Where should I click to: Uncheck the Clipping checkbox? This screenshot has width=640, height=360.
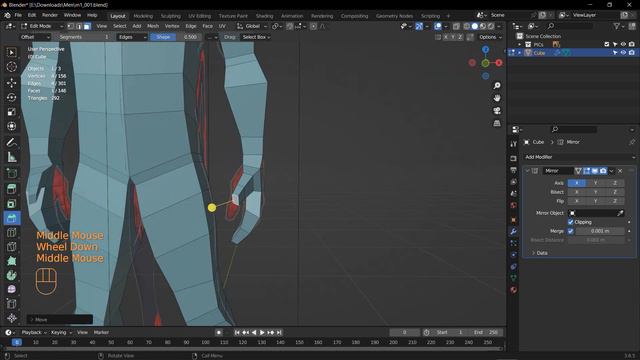(571, 222)
